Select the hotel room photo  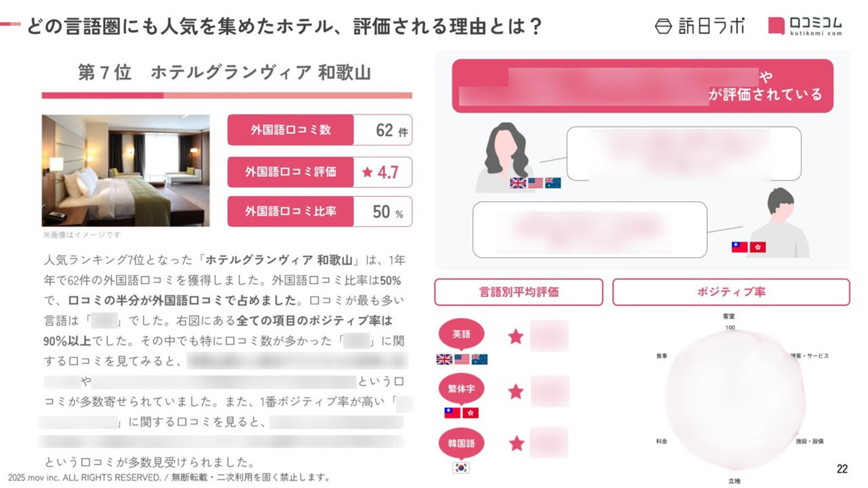click(x=126, y=170)
